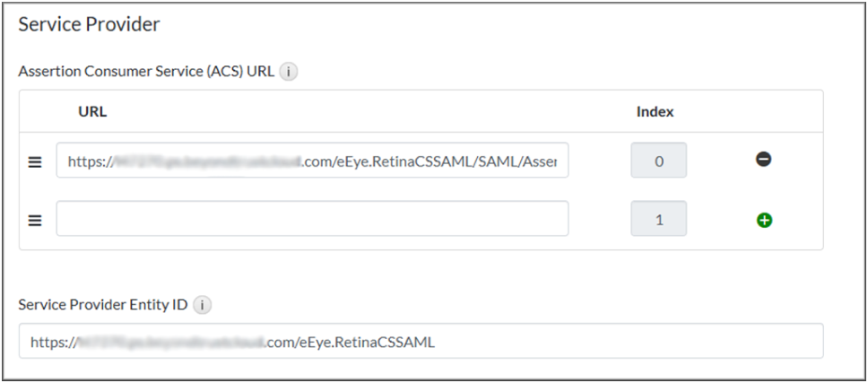The width and height of the screenshot is (868, 383).
Task: Select the Index field showing 1
Action: point(658,219)
